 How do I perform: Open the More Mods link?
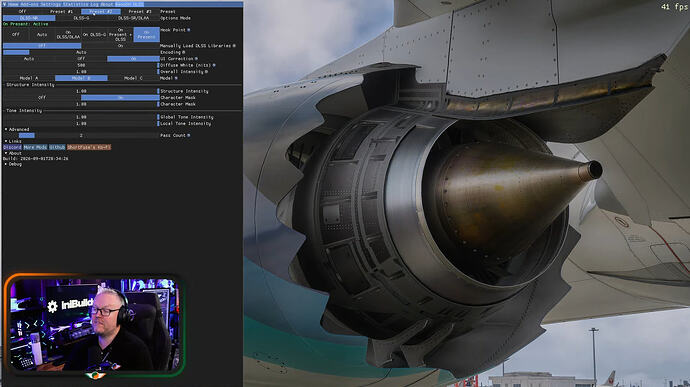[35, 147]
